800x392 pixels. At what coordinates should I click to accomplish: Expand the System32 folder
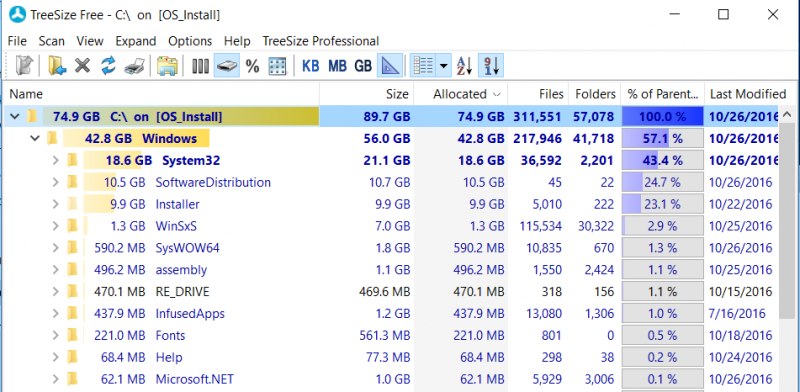pos(56,160)
